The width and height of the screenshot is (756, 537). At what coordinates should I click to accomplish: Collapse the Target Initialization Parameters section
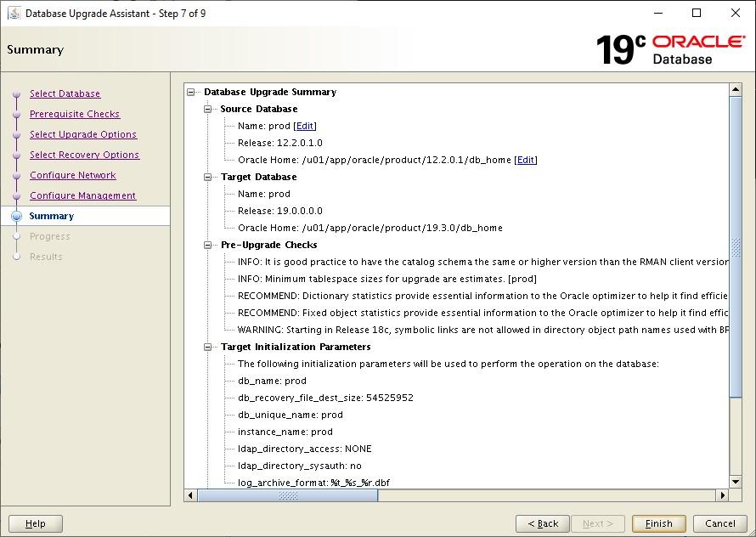tap(208, 347)
